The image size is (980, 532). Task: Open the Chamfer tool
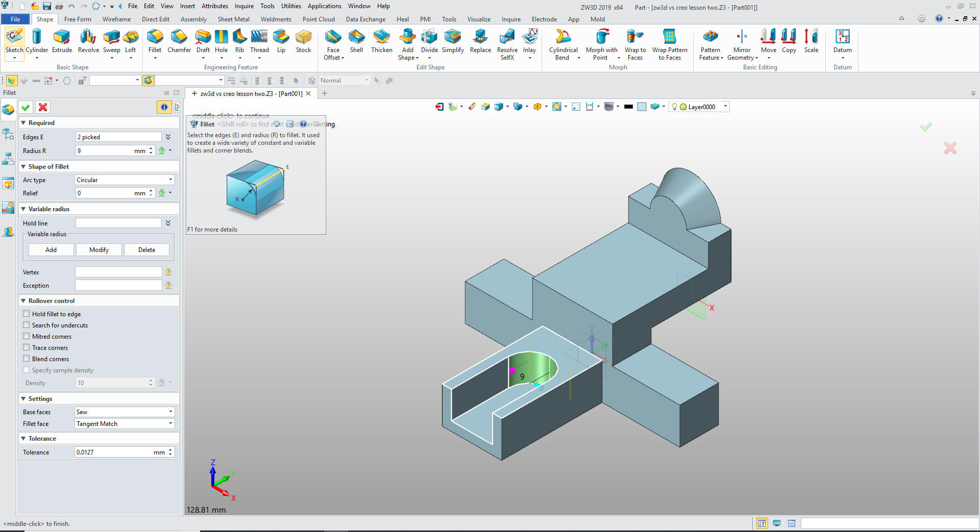[x=179, y=41]
